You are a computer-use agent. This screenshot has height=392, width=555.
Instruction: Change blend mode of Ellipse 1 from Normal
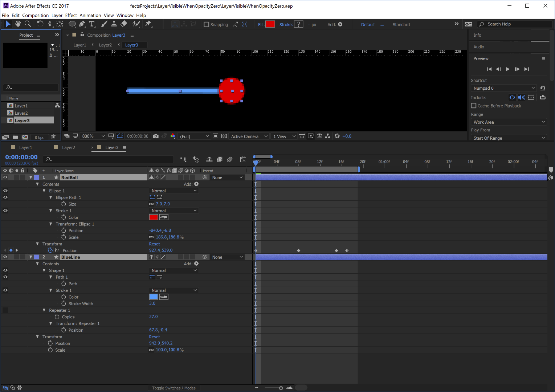point(174,190)
